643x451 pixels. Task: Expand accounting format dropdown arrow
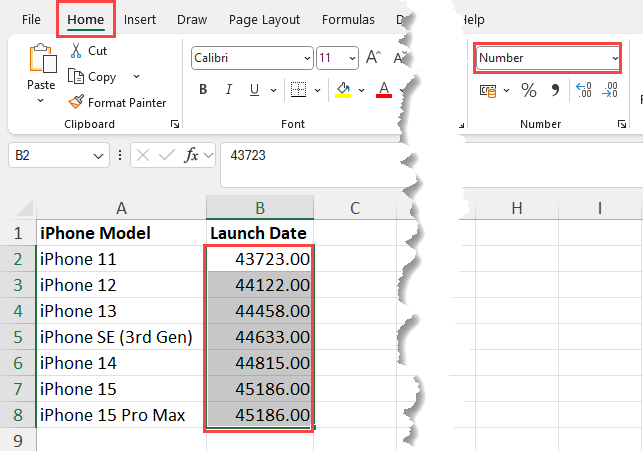[x=506, y=90]
